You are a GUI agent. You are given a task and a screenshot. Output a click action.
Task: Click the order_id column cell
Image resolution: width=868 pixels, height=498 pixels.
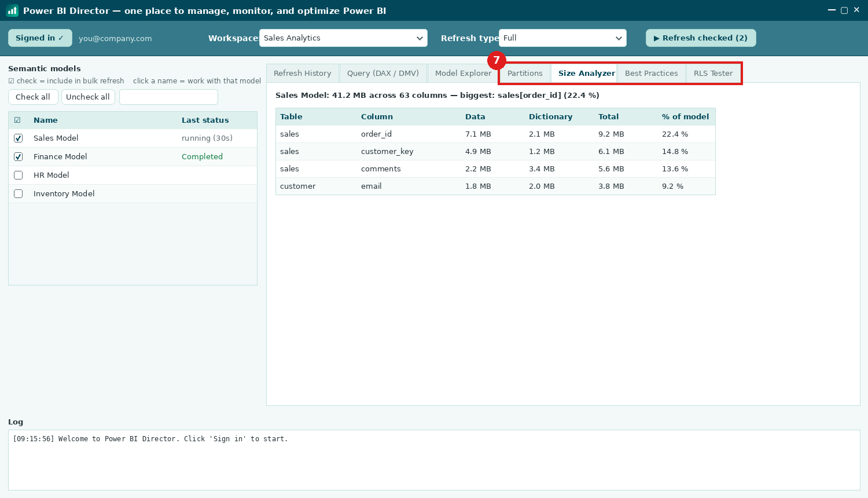click(376, 134)
